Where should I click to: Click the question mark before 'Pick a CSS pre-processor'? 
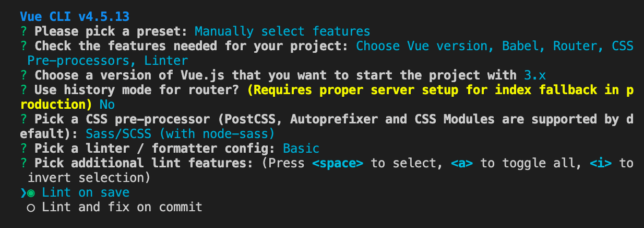click(23, 119)
